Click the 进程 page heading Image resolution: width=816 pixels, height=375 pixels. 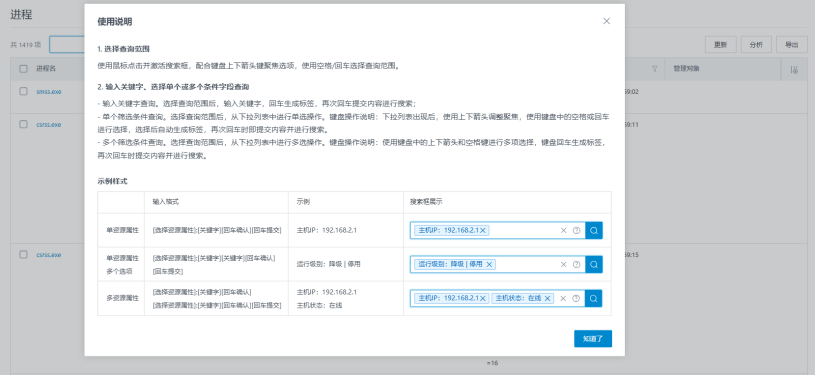[21, 15]
